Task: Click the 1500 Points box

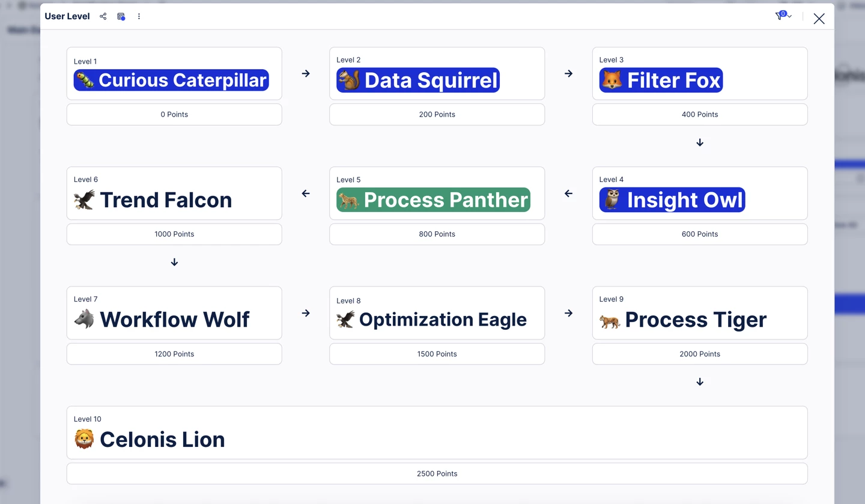Action: click(x=437, y=354)
